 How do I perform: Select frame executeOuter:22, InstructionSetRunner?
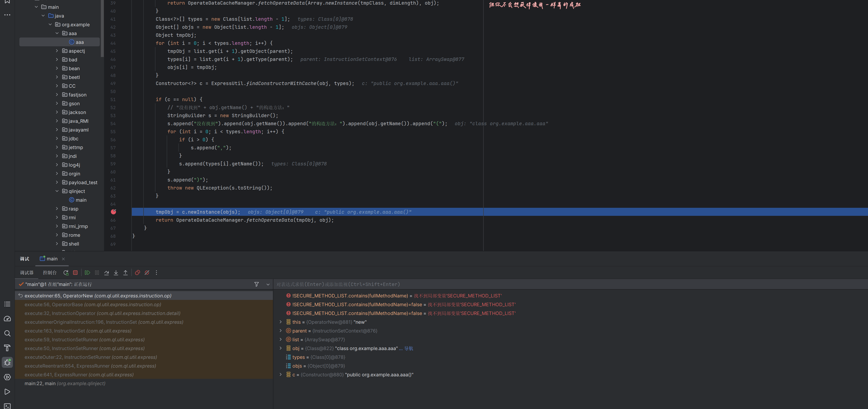(x=144, y=357)
